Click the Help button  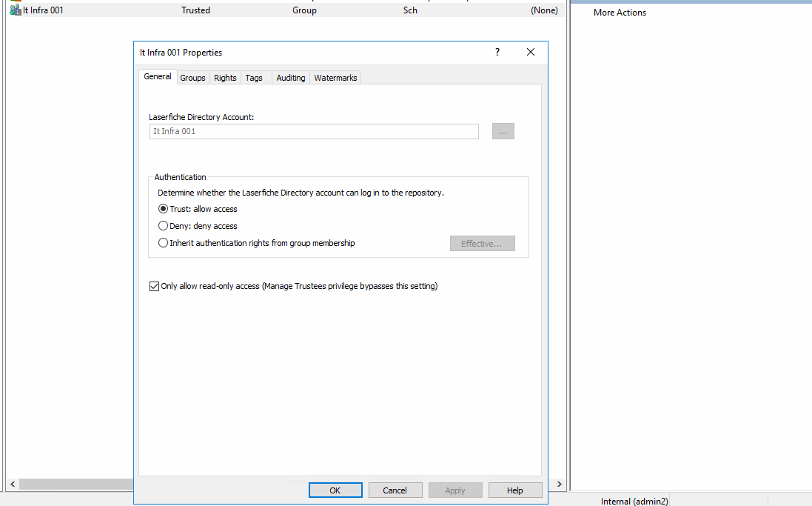click(x=515, y=490)
